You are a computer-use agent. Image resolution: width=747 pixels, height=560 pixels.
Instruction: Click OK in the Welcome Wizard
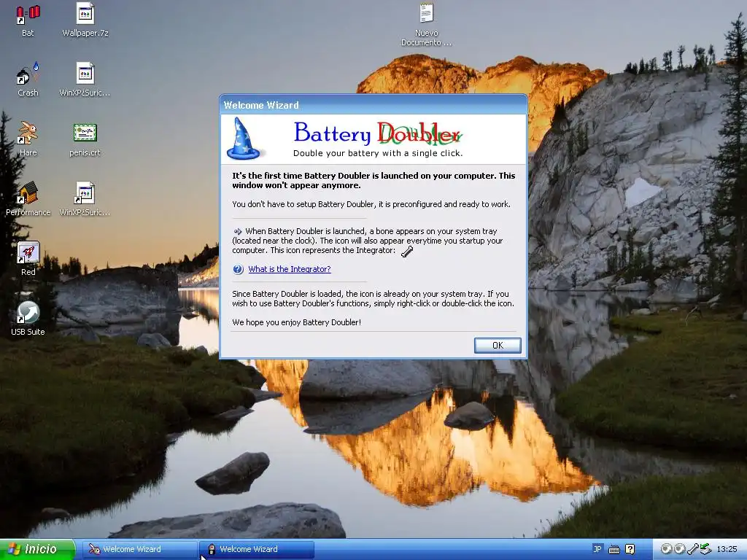(498, 345)
